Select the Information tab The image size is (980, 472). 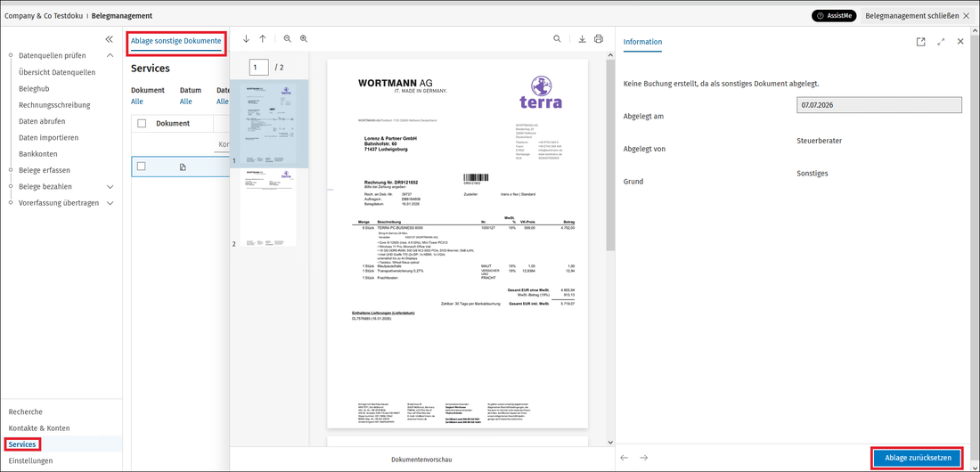click(642, 42)
